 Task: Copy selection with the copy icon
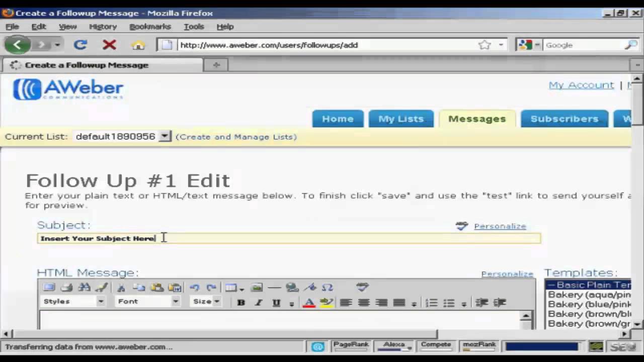(139, 288)
